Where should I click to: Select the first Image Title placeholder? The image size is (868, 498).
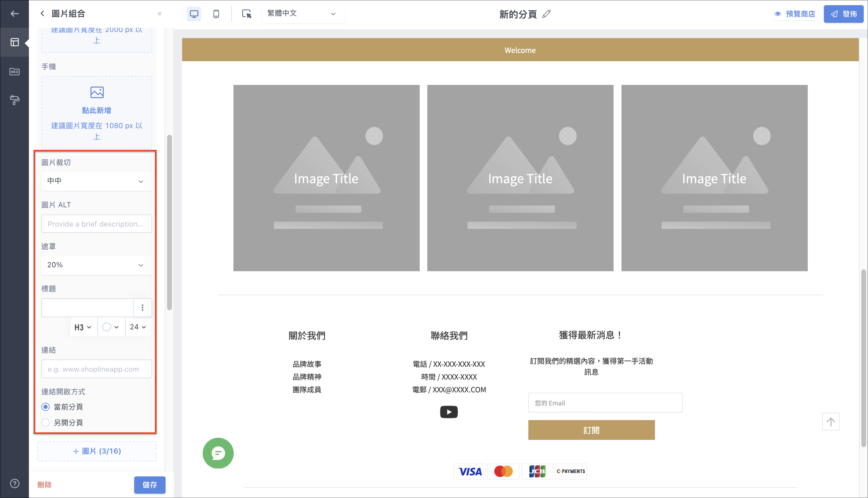click(326, 178)
